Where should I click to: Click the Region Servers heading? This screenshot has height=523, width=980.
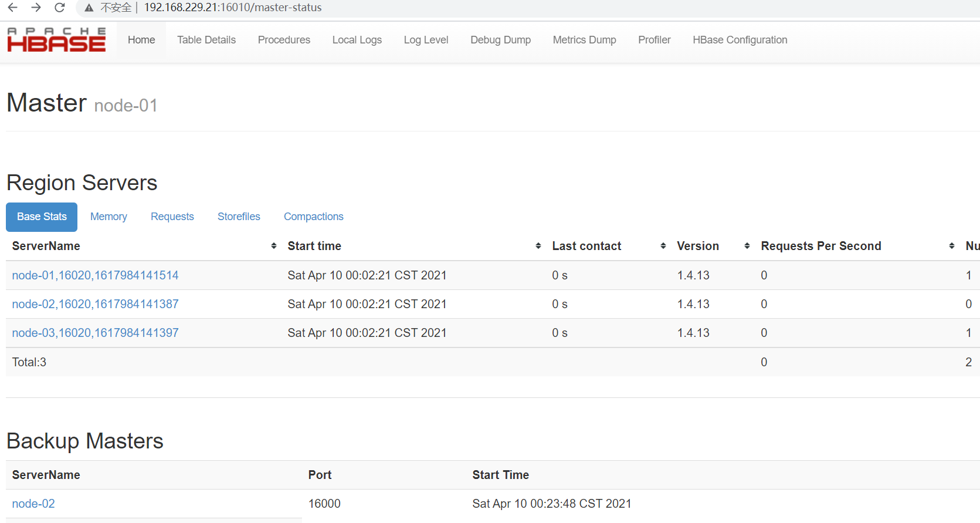(82, 183)
